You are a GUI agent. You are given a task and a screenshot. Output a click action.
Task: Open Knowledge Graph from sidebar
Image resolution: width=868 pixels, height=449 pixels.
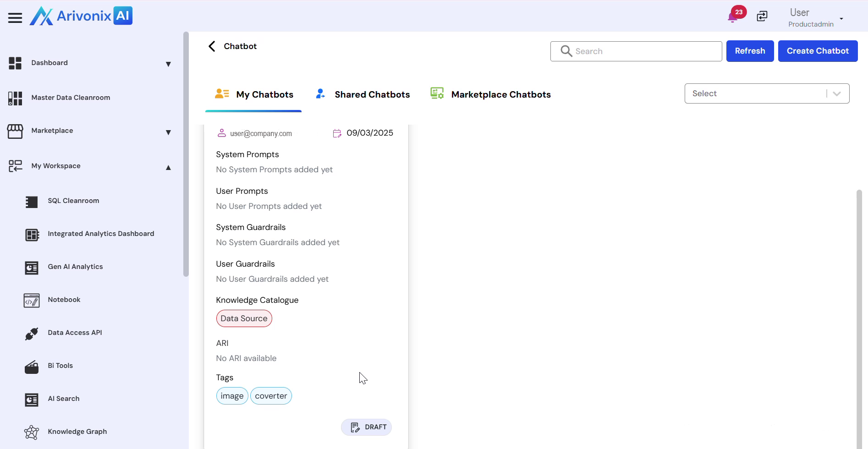coord(77,432)
